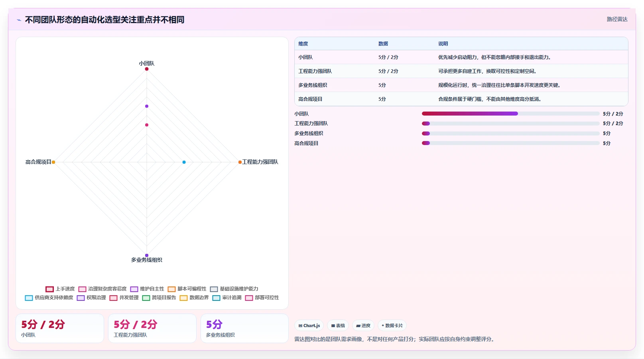The height and width of the screenshot is (359, 644).
Task: Click the 小团队 progress bar
Action: (511, 114)
